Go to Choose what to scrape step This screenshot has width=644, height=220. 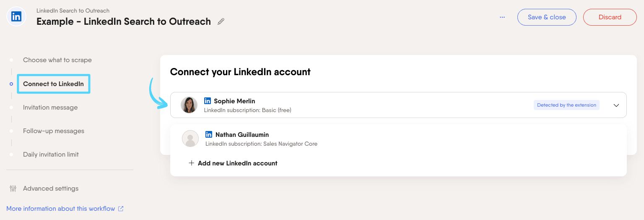click(x=57, y=60)
